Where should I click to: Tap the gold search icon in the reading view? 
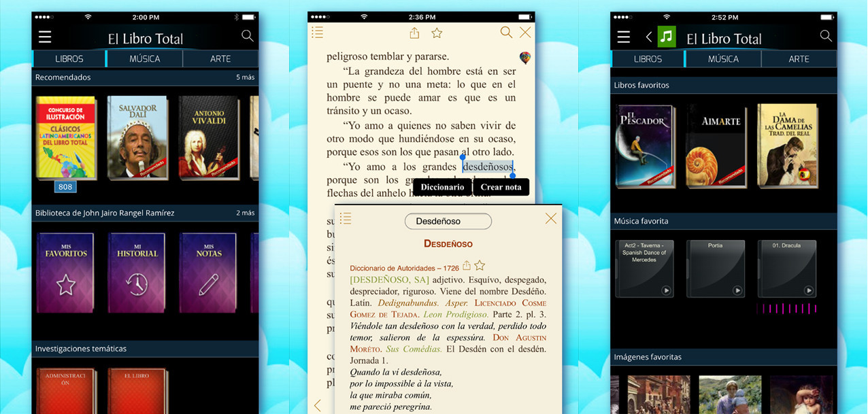point(506,32)
